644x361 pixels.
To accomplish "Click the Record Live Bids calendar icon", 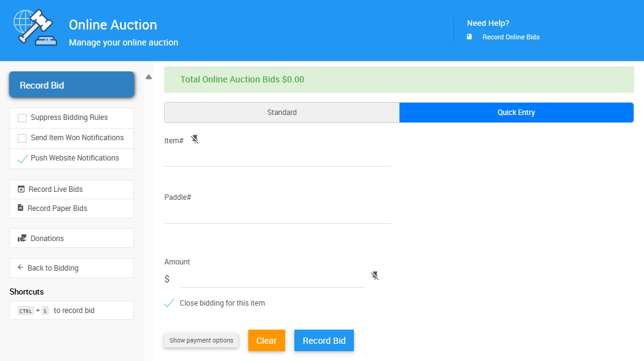I will [22, 189].
